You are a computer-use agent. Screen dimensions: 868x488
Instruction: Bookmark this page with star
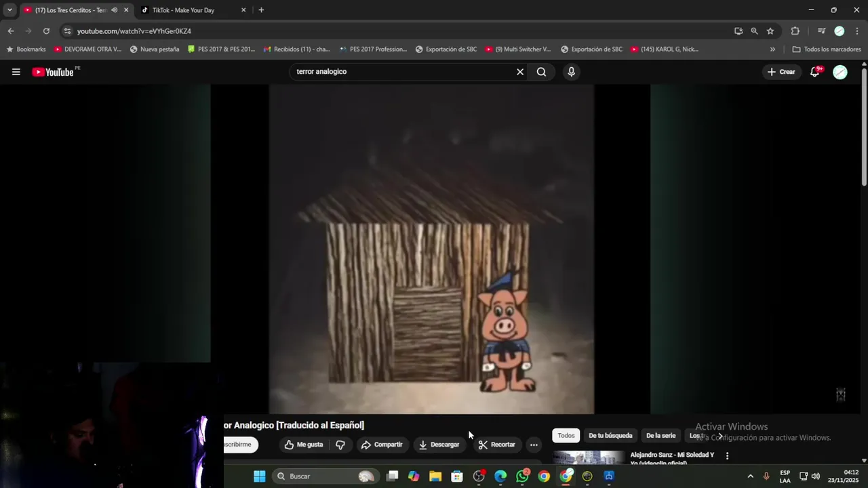[770, 31]
